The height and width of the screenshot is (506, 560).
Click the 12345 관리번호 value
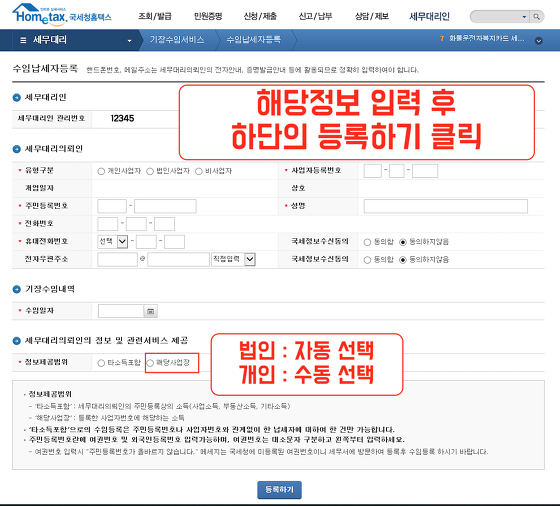tap(122, 119)
